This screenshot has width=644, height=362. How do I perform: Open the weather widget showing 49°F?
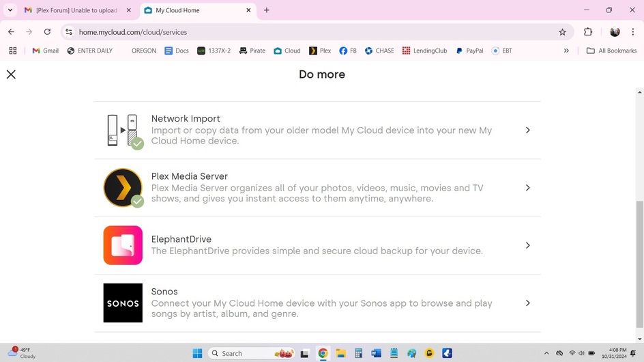pos(23,353)
